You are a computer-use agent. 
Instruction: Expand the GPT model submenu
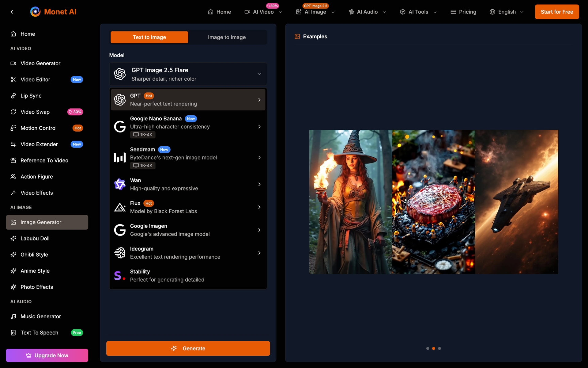[188, 100]
